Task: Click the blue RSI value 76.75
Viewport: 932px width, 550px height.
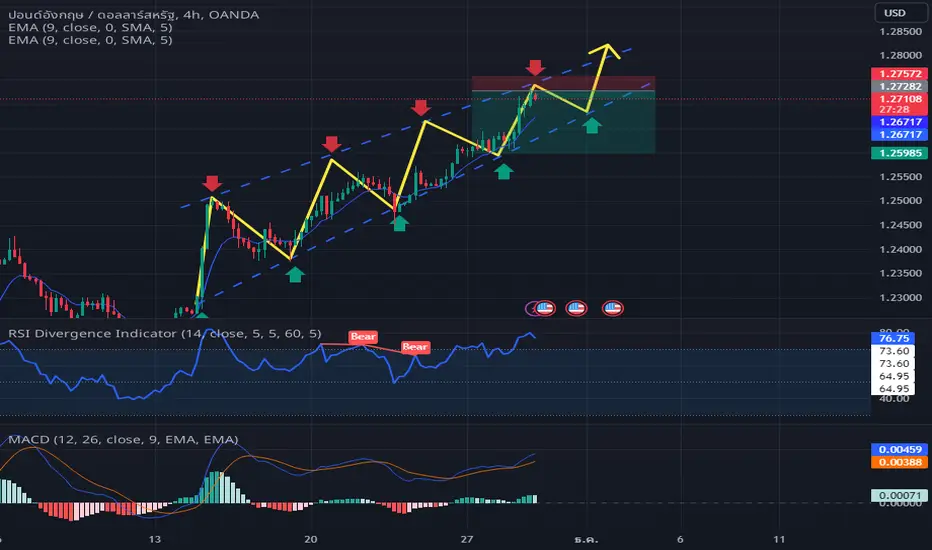Action: (893, 338)
